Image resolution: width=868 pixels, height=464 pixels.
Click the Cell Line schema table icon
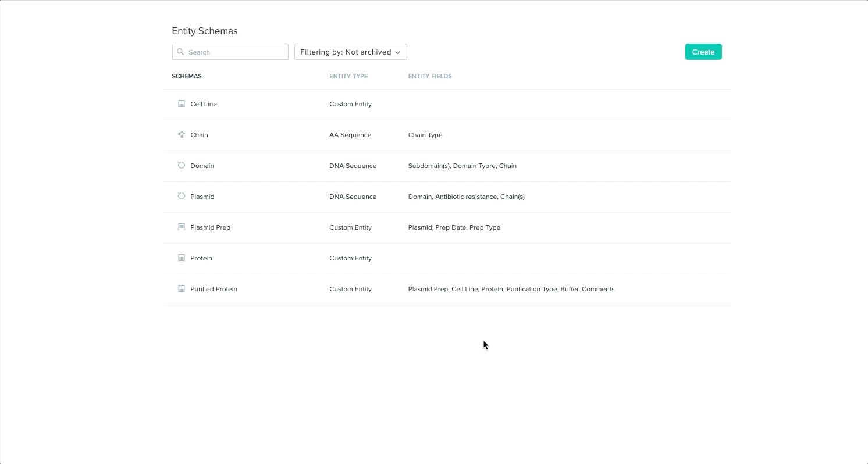[x=182, y=103]
